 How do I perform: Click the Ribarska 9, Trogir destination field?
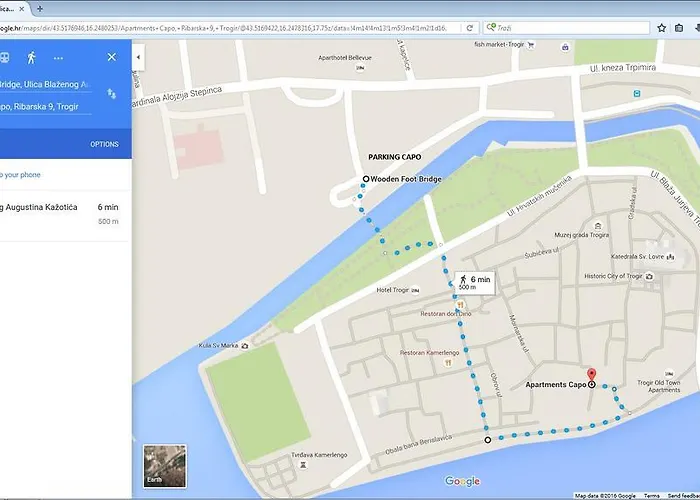coord(45,105)
